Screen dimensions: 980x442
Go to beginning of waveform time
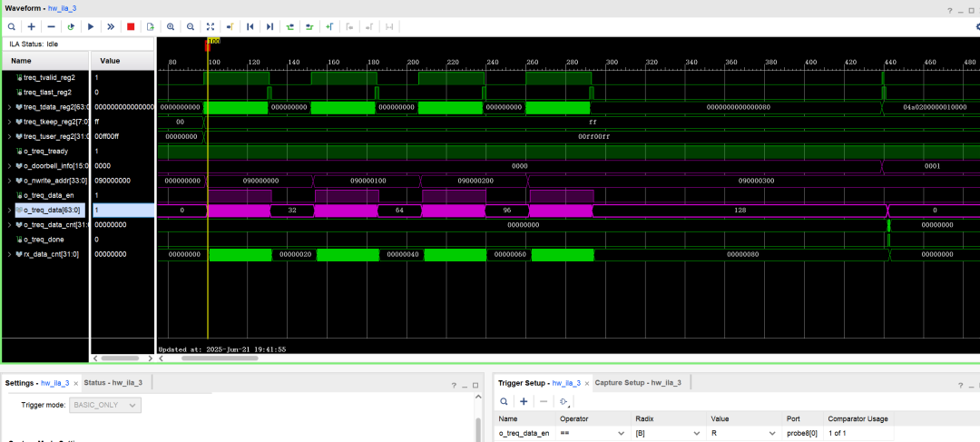point(250,27)
